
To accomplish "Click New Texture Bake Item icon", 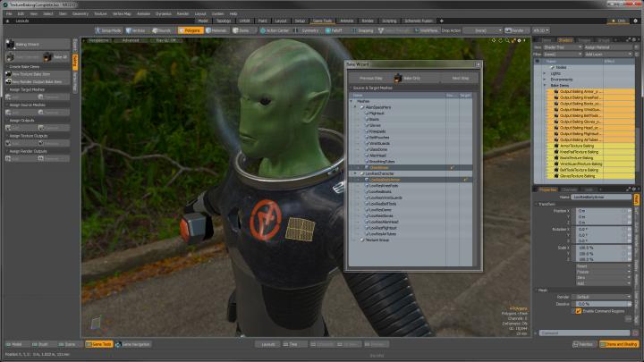I will 9,73.
